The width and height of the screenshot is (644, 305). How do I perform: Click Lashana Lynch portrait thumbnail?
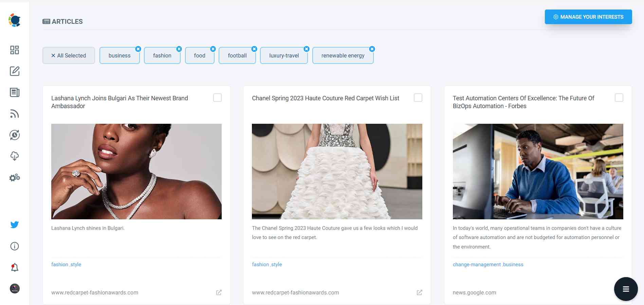(x=136, y=171)
